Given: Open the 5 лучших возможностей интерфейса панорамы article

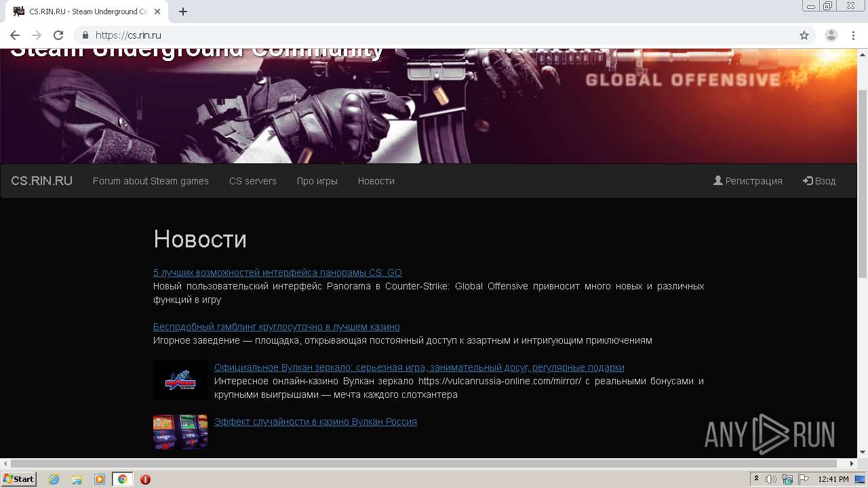Looking at the screenshot, I should [277, 272].
